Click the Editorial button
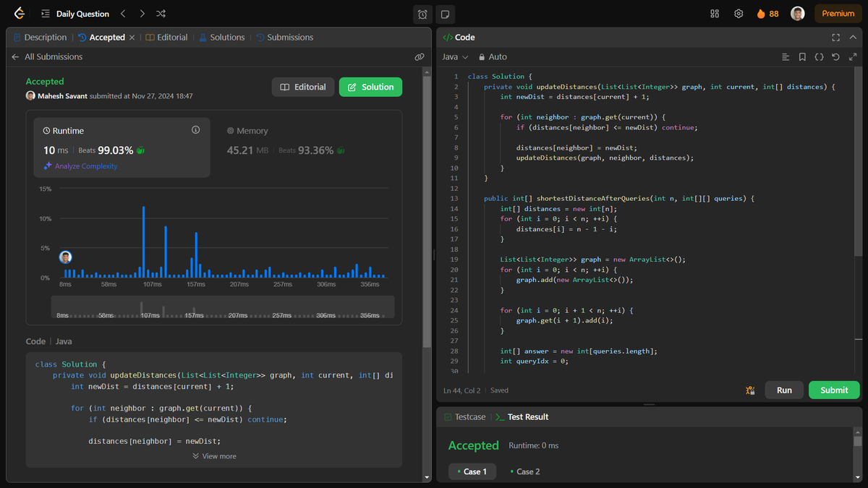 pos(303,87)
